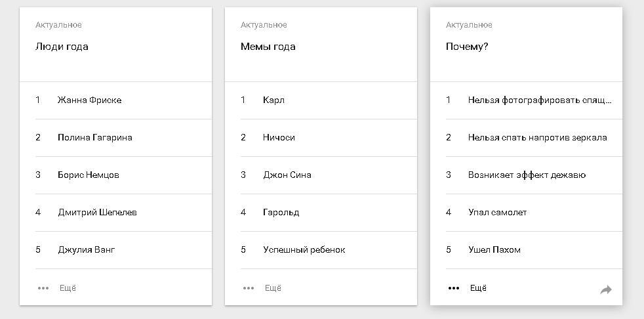Open the Борис Немцов result
The width and height of the screenshot is (644, 319).
(x=89, y=175)
